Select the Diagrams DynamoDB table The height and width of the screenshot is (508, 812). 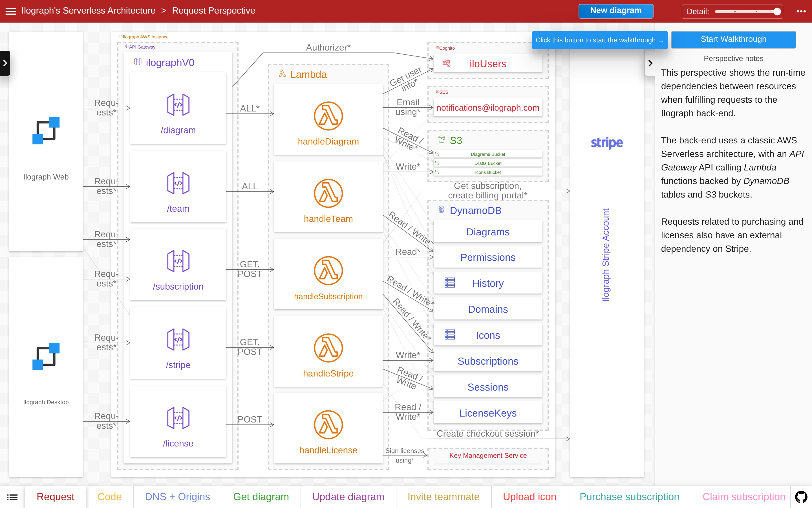488,232
